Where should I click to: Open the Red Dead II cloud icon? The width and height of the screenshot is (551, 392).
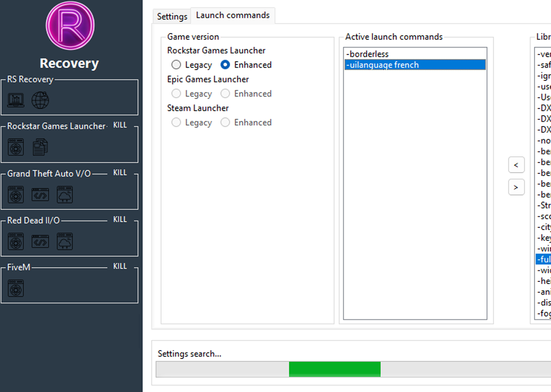pos(64,241)
